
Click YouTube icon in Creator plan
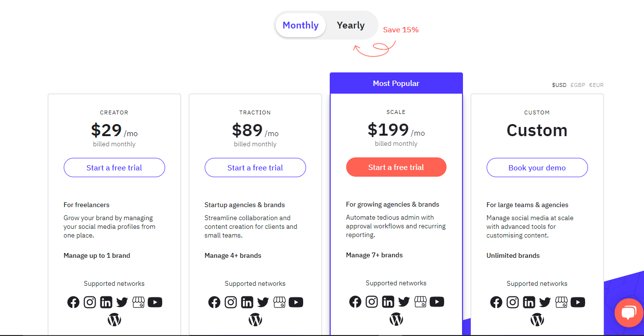click(x=155, y=303)
